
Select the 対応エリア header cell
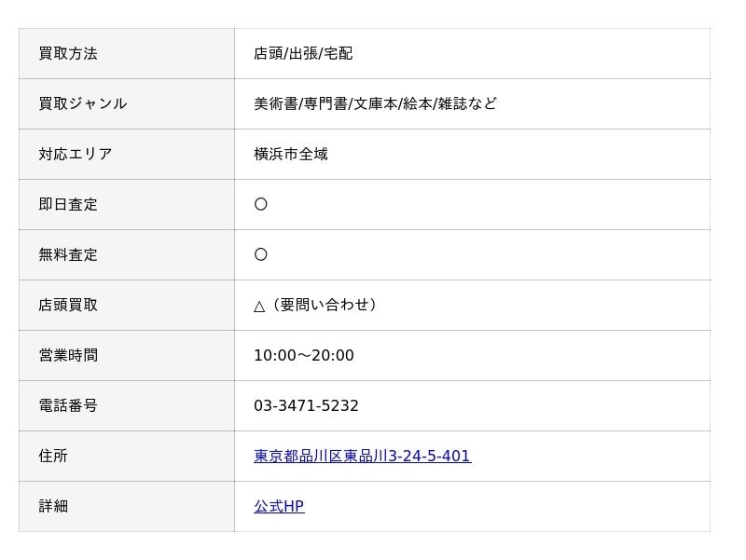(x=127, y=155)
